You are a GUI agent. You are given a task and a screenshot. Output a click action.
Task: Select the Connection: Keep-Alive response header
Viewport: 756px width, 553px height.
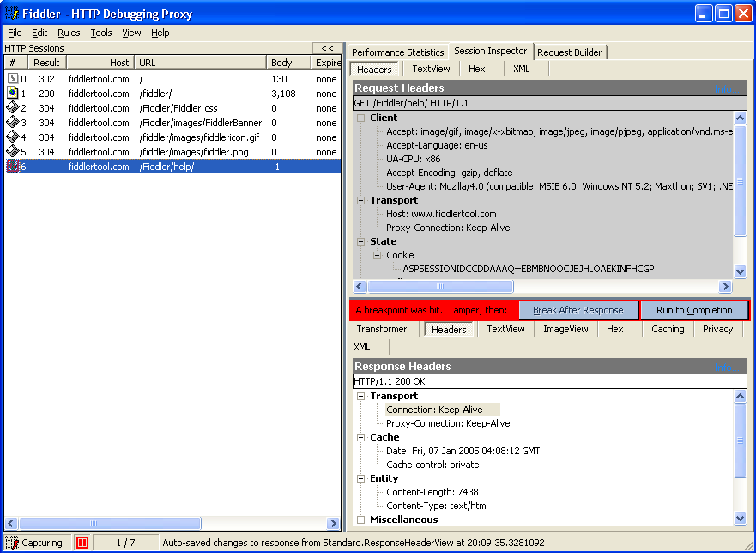click(x=434, y=410)
